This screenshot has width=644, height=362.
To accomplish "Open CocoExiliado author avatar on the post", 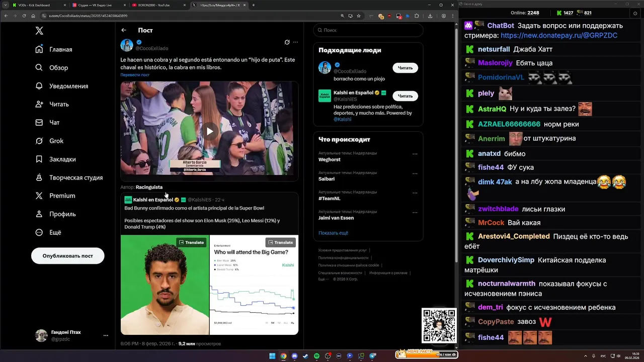I will click(127, 45).
